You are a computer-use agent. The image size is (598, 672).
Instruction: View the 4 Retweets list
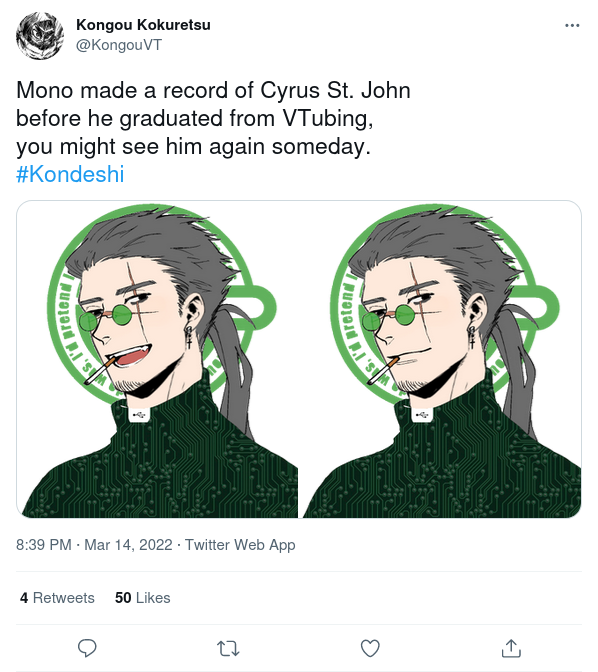[x=57, y=598]
